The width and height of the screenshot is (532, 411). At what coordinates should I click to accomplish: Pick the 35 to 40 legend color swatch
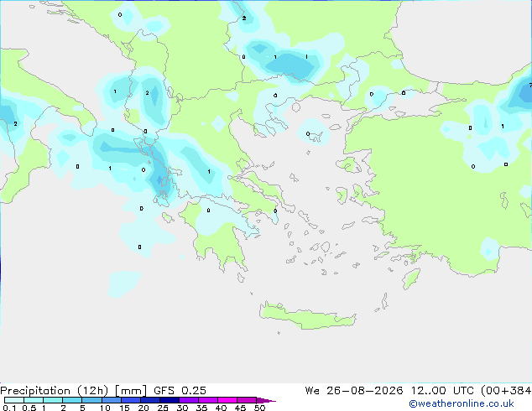tap(207, 400)
